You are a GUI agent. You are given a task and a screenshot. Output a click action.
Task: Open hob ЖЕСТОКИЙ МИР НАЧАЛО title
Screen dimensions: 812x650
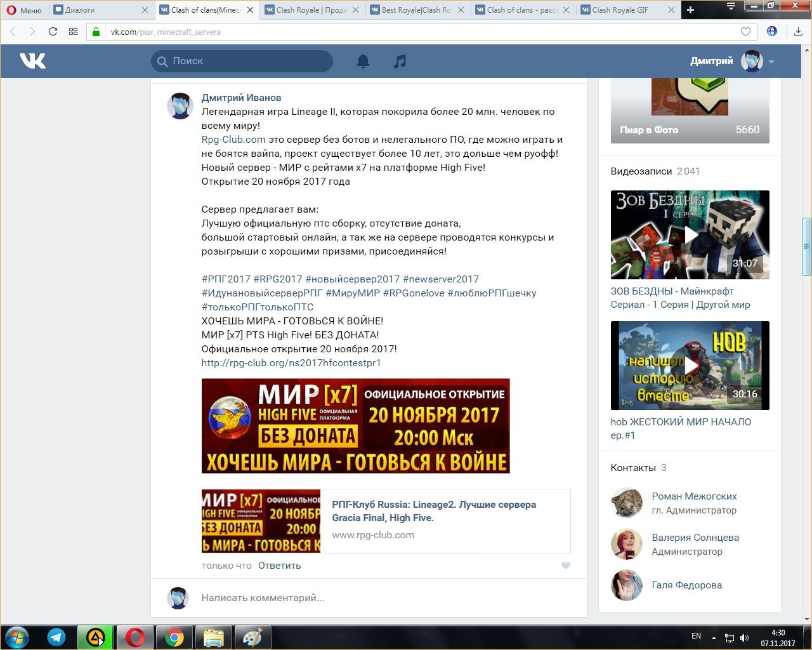point(681,428)
